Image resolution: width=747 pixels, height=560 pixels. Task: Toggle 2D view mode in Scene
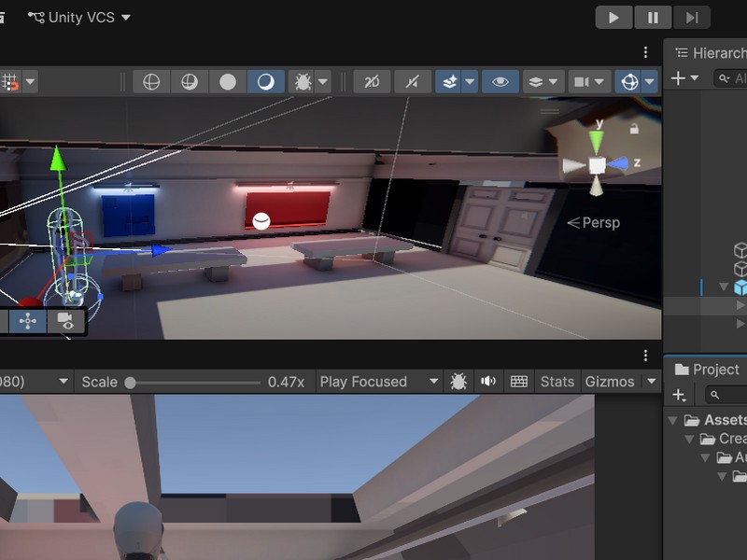tap(372, 82)
